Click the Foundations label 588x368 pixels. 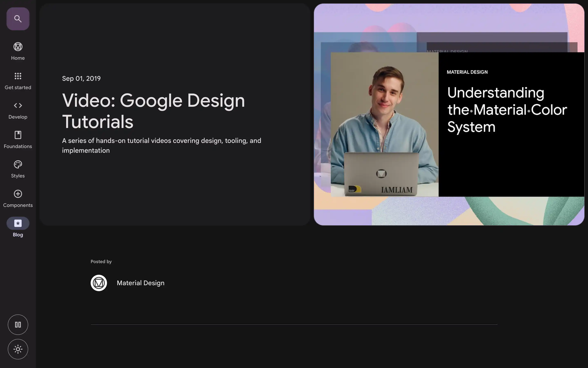point(18,146)
